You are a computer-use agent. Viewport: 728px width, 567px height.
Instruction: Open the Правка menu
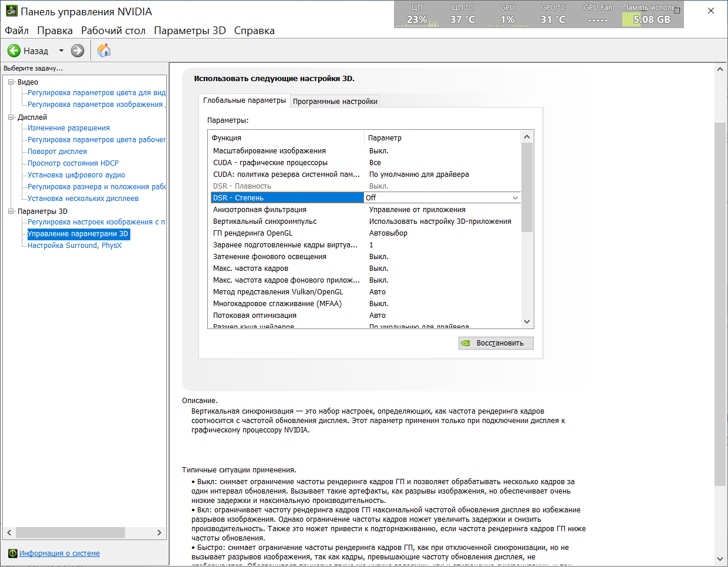pyautogui.click(x=55, y=31)
